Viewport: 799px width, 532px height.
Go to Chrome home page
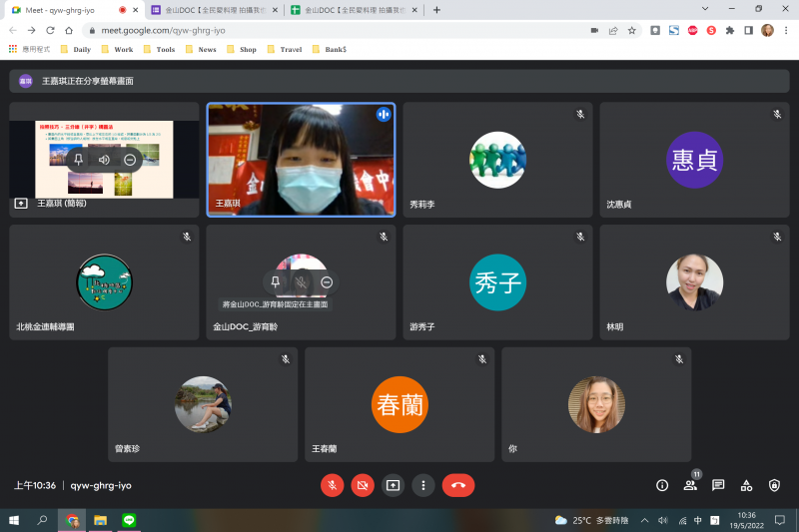69,31
